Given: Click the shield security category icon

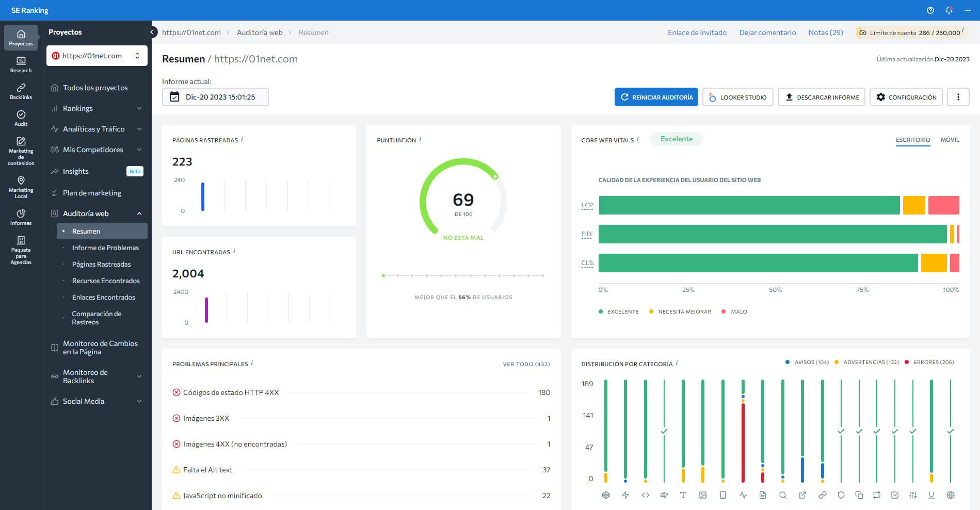Looking at the screenshot, I should [x=841, y=495].
